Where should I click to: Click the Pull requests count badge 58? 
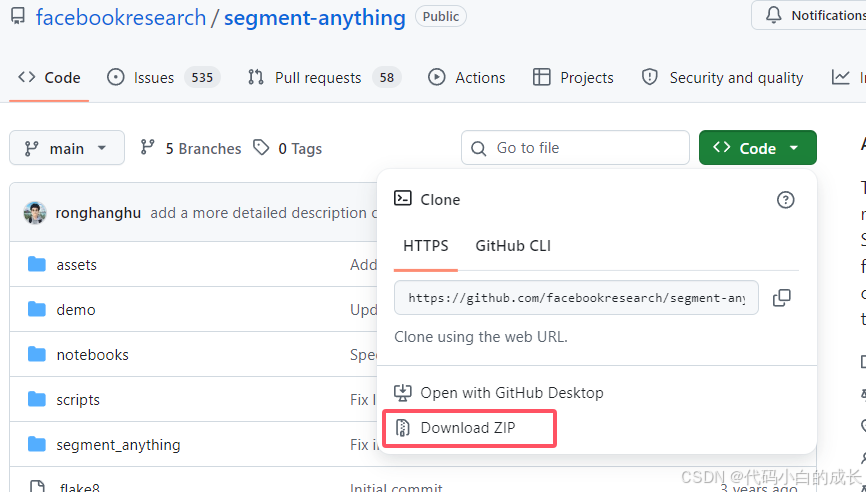[x=387, y=77]
